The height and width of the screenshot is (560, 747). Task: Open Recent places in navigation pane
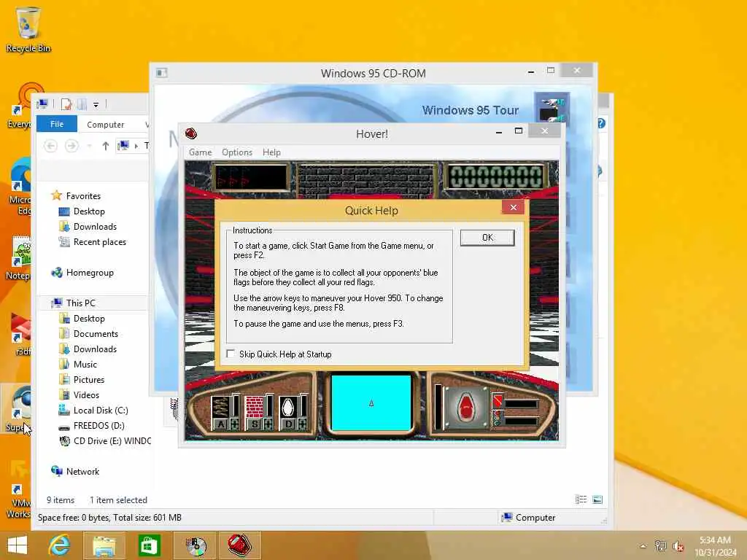pos(99,242)
